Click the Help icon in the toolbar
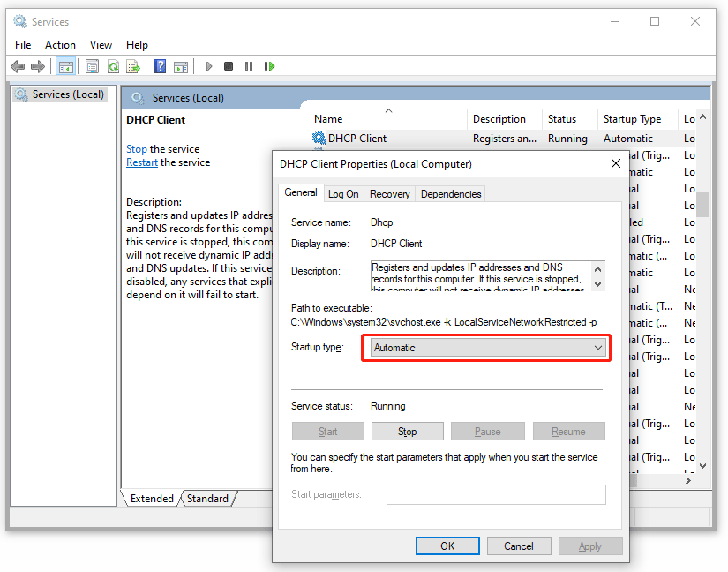Viewport: 728px width, 572px height. (160, 66)
